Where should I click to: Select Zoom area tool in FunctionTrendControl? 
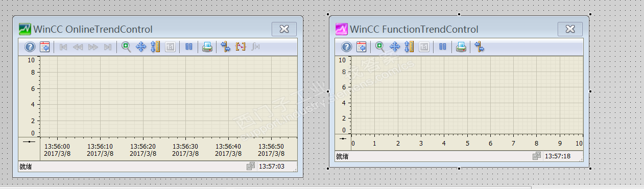(379, 47)
